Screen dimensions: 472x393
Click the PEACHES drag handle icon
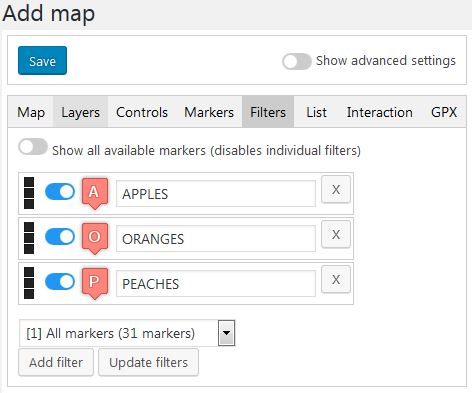[29, 283]
